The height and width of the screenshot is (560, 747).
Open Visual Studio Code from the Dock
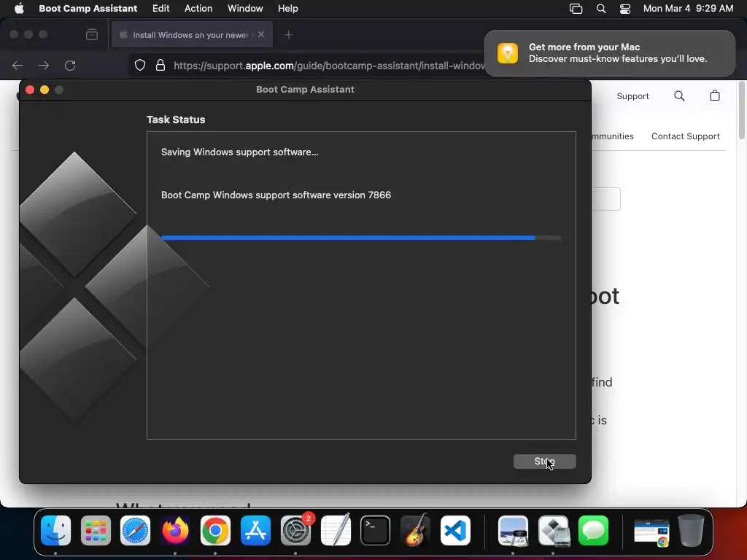[455, 531]
